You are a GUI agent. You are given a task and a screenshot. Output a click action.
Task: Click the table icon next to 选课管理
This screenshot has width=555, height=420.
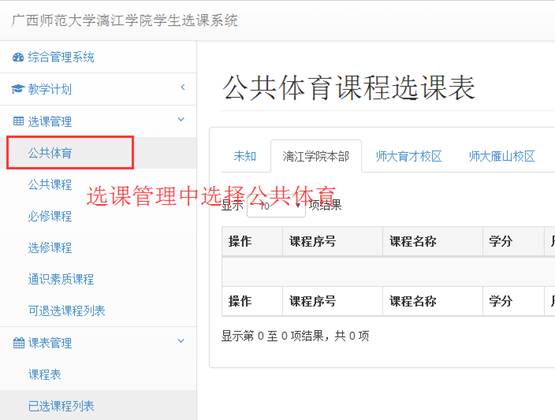pyautogui.click(x=18, y=121)
